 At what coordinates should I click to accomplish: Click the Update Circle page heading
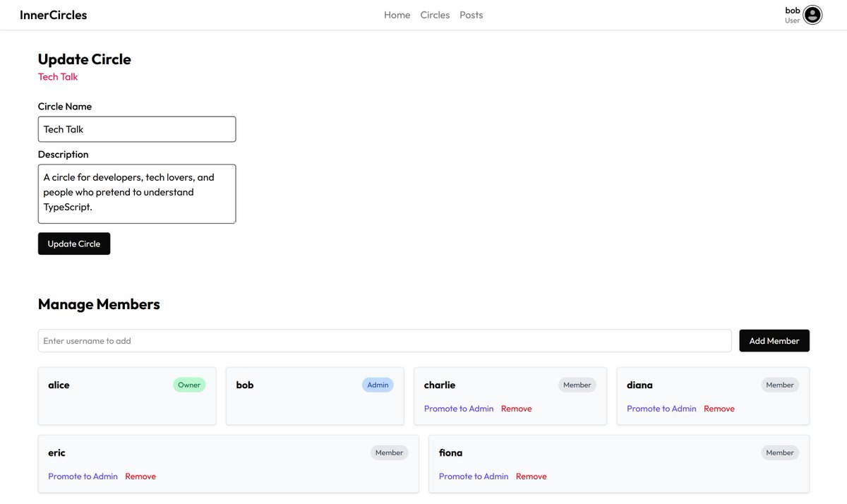coord(85,59)
